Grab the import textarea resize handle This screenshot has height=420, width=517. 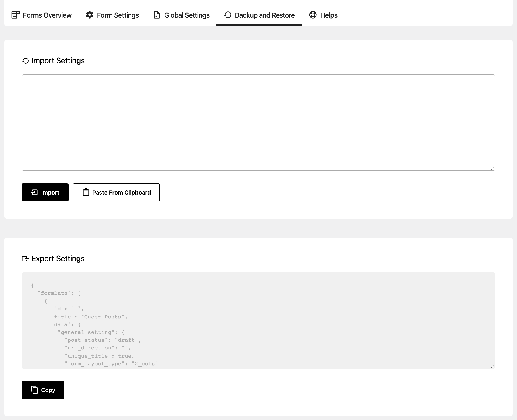(492, 168)
